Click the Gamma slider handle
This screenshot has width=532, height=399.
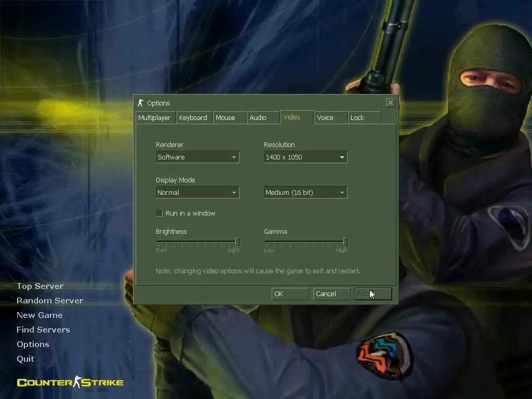click(345, 242)
